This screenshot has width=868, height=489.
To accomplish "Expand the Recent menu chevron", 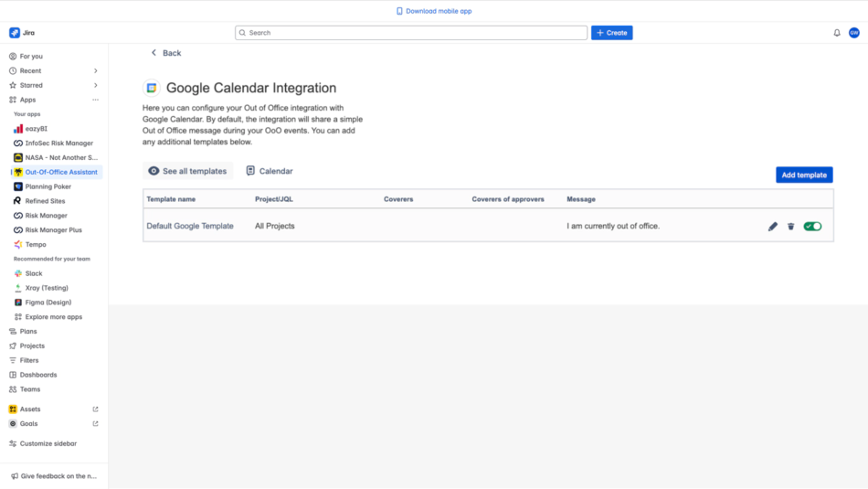I will (96, 70).
